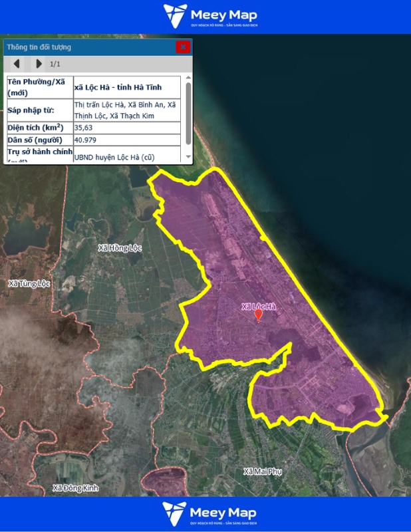
Task: Click the Xã Lộc Hà label on the map
Action: tap(258, 306)
